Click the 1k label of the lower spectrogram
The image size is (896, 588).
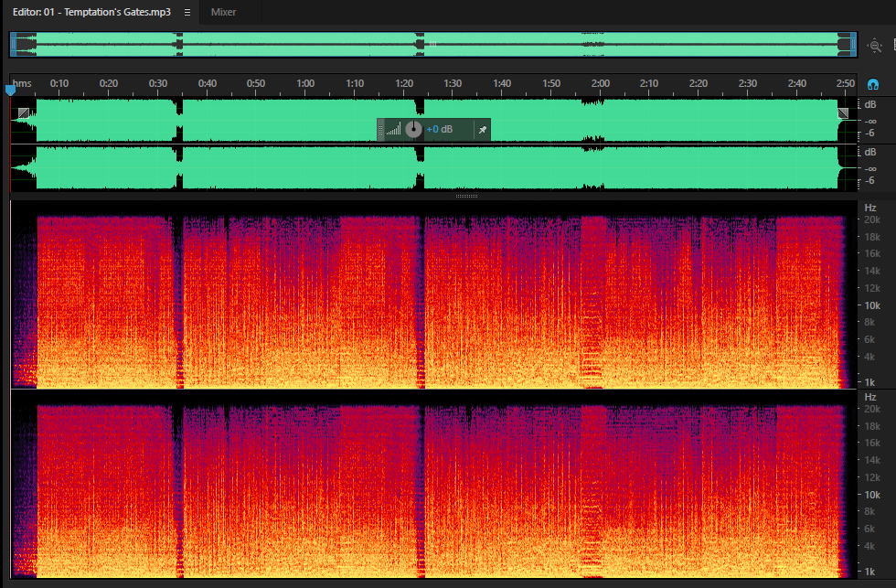[x=869, y=572]
